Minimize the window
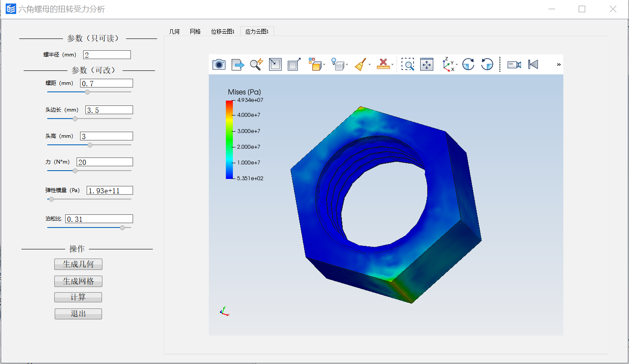This screenshot has width=629, height=364. 552,9
